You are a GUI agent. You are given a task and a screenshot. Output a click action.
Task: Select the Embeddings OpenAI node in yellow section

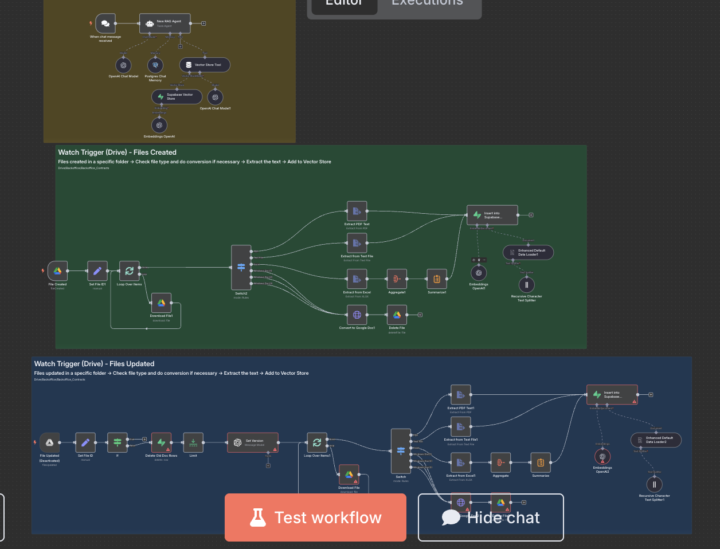pyautogui.click(x=160, y=123)
